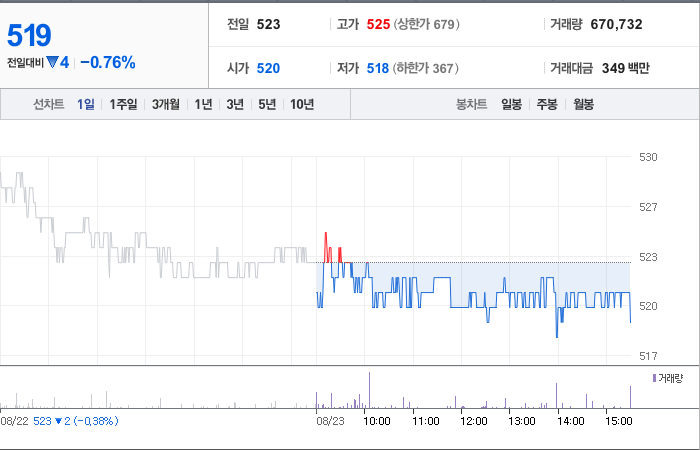Click the 거래량 legend marker

point(654,379)
